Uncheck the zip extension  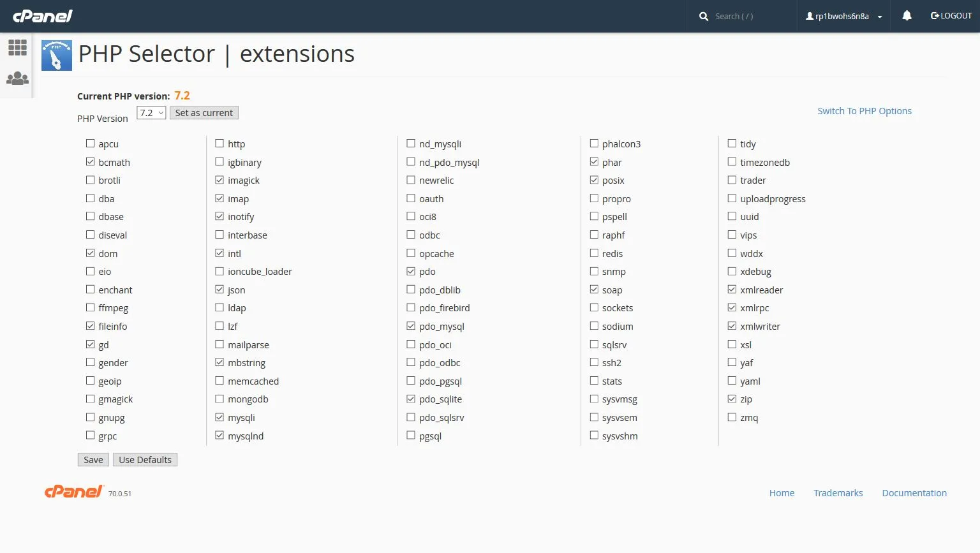click(732, 399)
